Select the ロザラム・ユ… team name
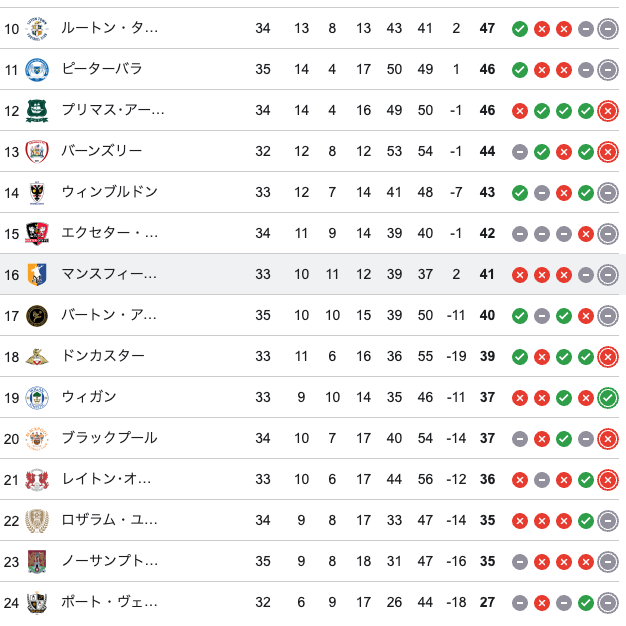 point(110,520)
